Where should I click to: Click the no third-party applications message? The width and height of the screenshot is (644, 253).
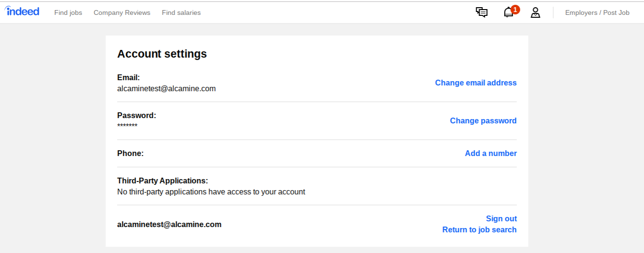click(x=211, y=192)
